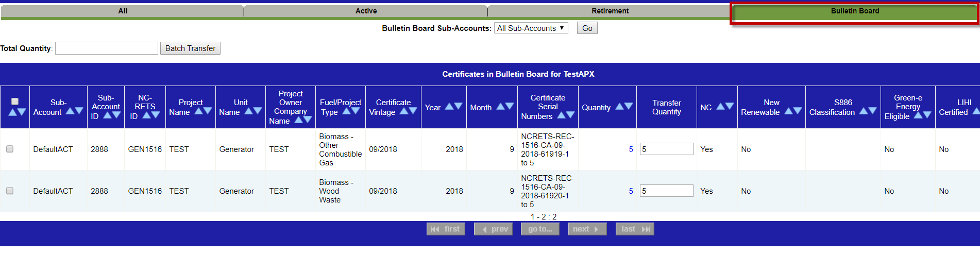Sort Quantity column descending with down arrow
Viewport: 980px width, 254px height.
[x=629, y=106]
